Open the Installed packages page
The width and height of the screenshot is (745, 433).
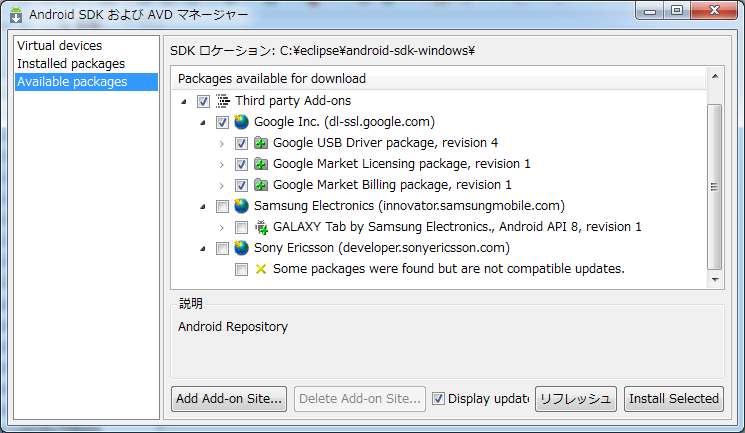[71, 64]
